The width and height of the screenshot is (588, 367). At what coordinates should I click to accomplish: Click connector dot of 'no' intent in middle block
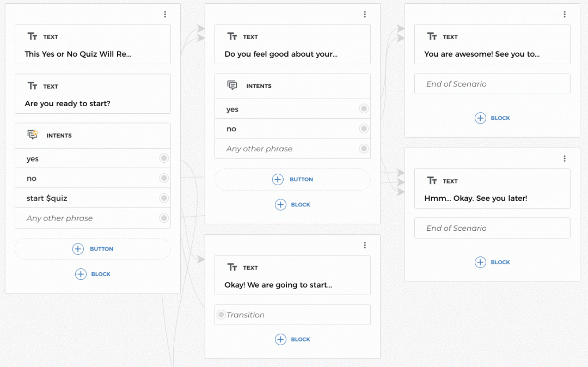364,129
